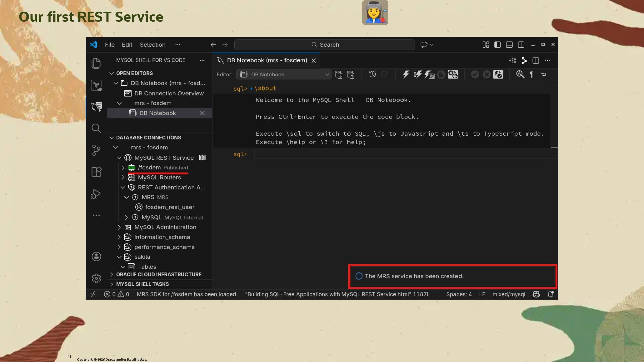
Task: Click the Load notebook from file icon
Action: (351, 75)
